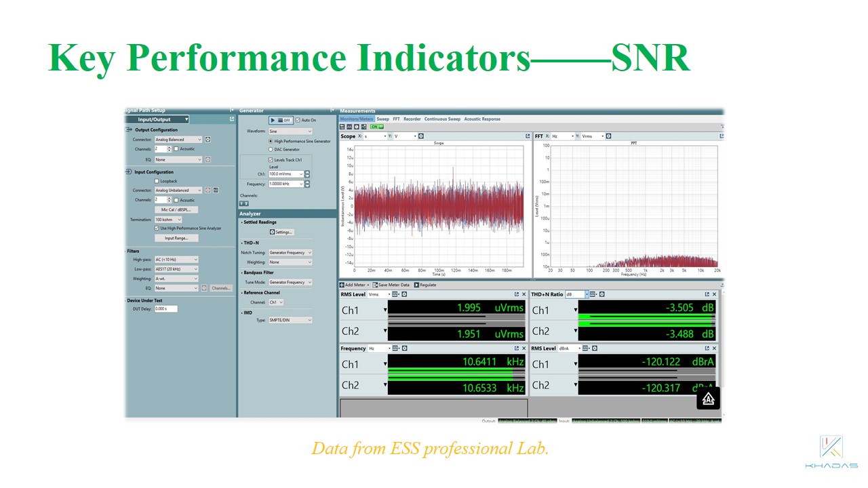
Task: Open IMD Type SMPTE/DIN dropdown
Action: [x=290, y=320]
